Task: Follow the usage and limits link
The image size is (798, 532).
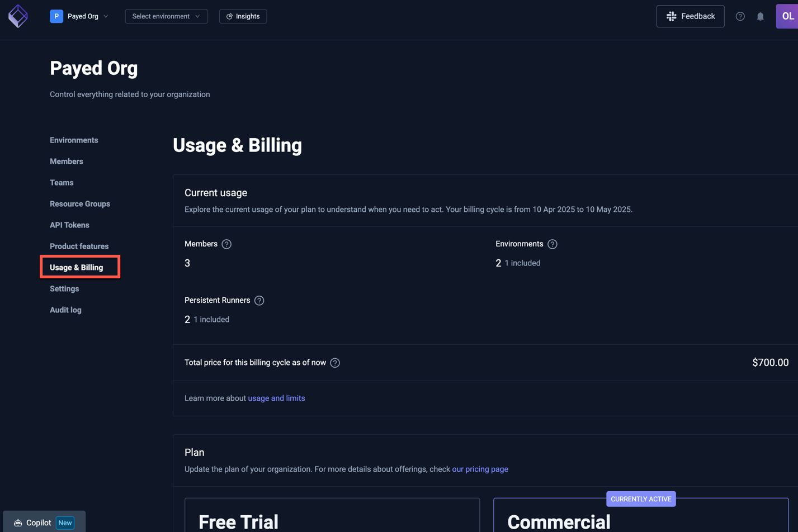Action: point(276,398)
